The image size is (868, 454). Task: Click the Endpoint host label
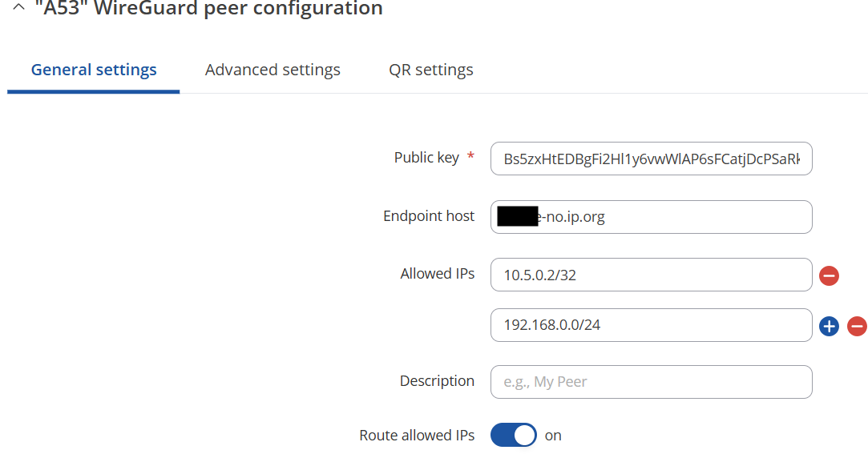429,215
